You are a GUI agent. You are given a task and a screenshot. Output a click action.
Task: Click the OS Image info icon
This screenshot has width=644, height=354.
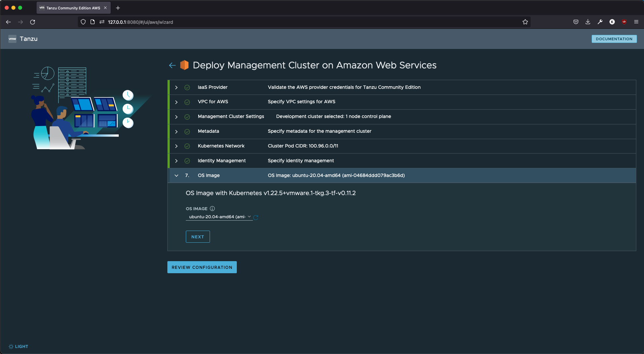pos(212,209)
